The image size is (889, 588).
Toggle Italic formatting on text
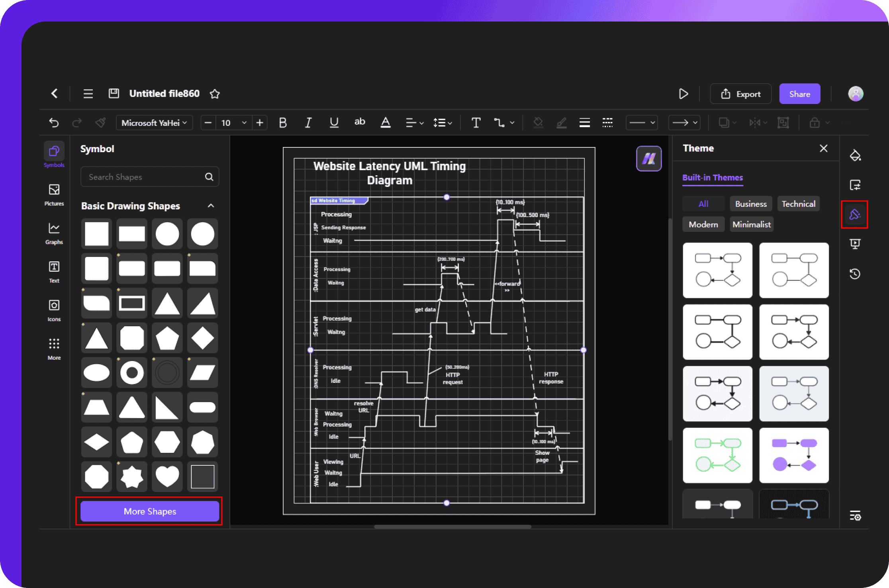tap(307, 123)
